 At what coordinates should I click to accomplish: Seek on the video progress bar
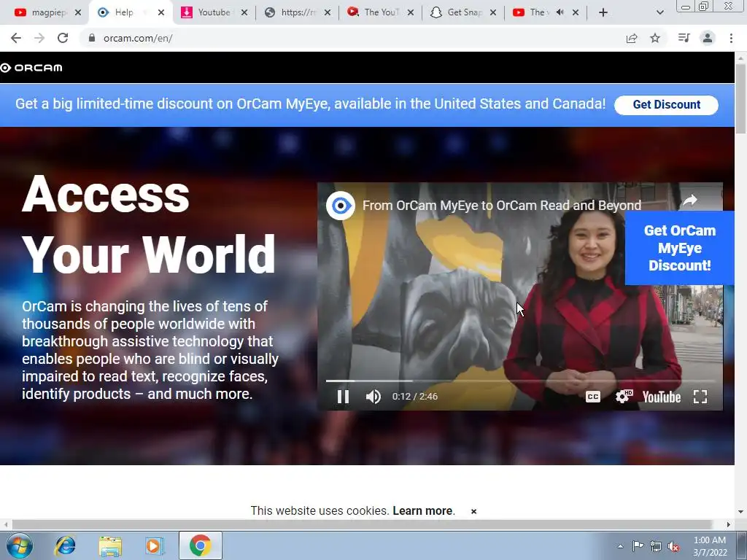pos(520,381)
